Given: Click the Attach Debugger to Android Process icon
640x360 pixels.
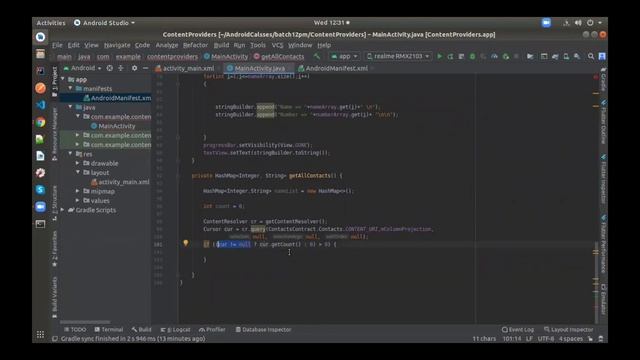Looking at the screenshot, I should [x=506, y=56].
